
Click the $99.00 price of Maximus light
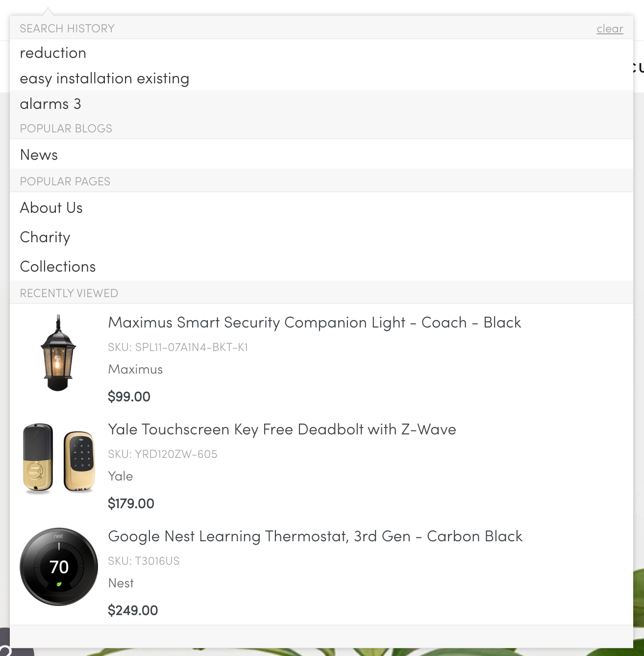click(x=129, y=397)
